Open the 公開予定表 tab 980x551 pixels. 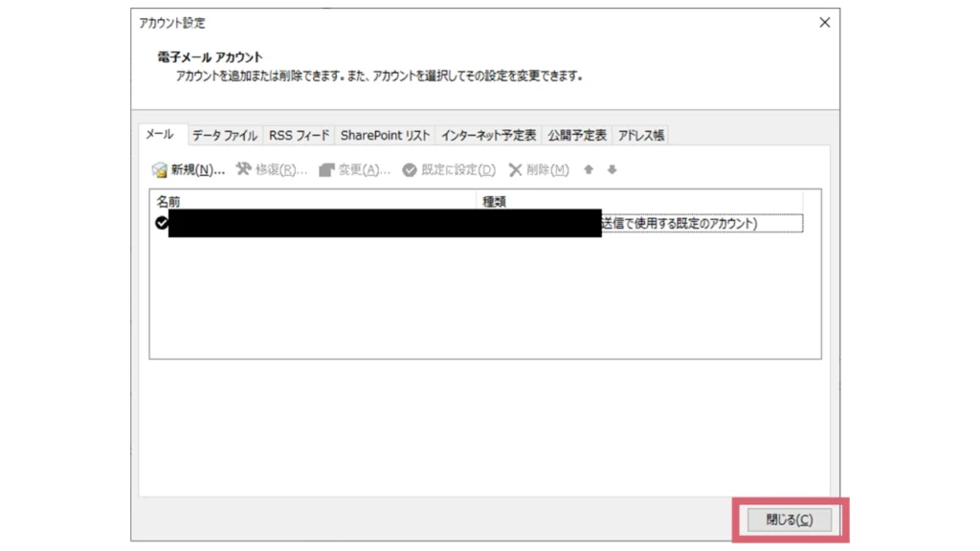tap(577, 136)
